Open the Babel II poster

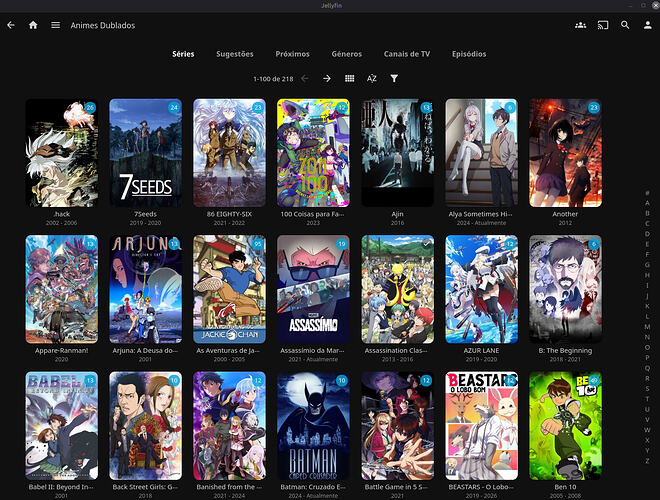coord(61,426)
